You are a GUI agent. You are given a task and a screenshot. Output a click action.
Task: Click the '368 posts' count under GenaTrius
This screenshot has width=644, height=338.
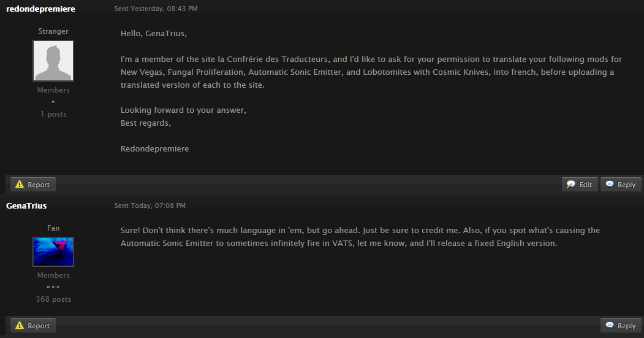pos(53,299)
